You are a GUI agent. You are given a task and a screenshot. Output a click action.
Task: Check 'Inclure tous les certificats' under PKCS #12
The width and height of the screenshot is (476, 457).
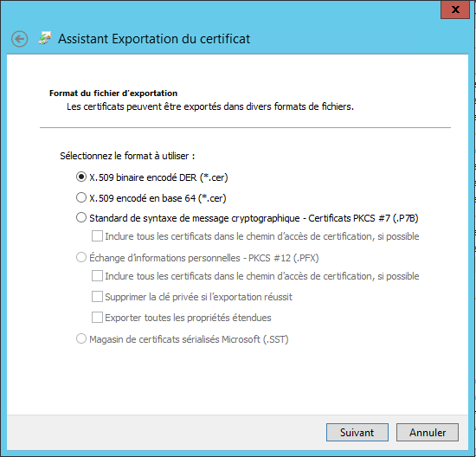point(97,276)
